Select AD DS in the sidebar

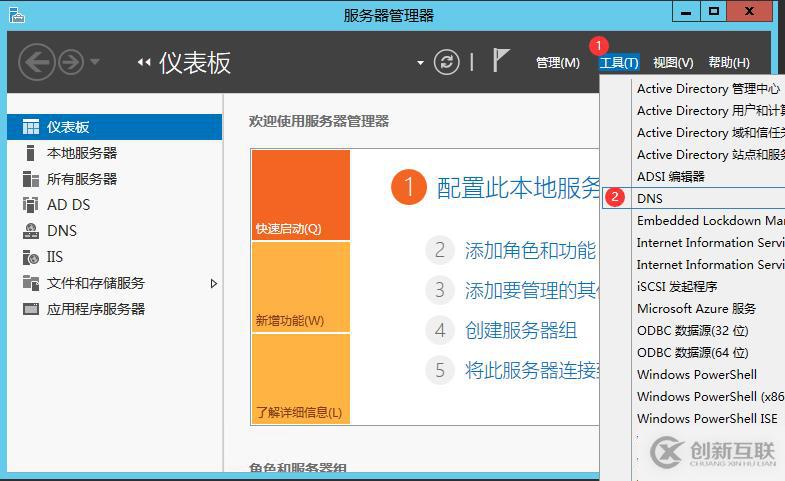coord(115,205)
